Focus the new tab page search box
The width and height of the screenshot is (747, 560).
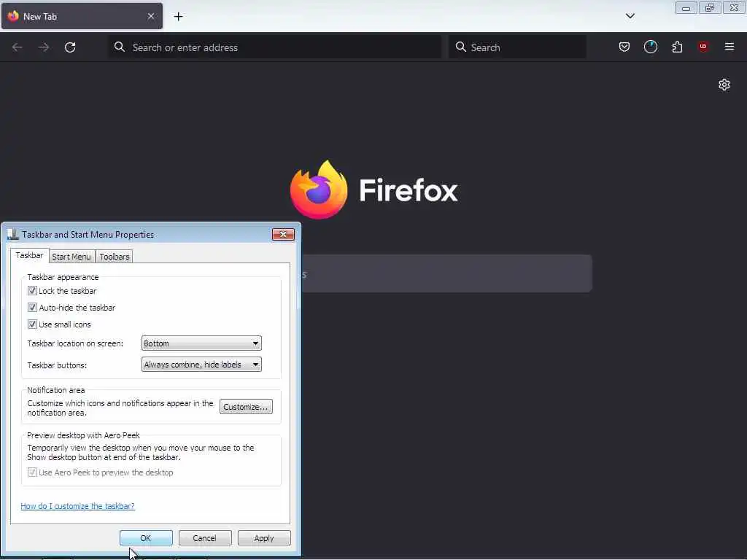[447, 274]
